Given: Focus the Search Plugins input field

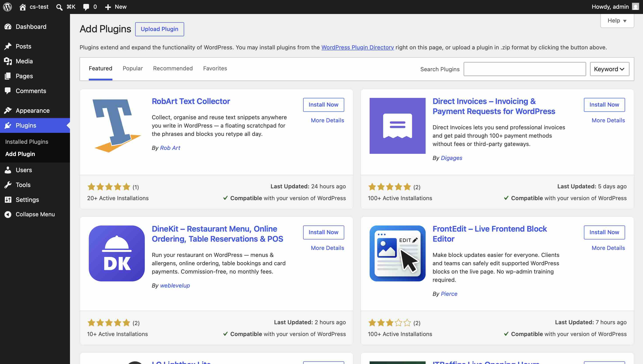Looking at the screenshot, I should pyautogui.click(x=524, y=69).
